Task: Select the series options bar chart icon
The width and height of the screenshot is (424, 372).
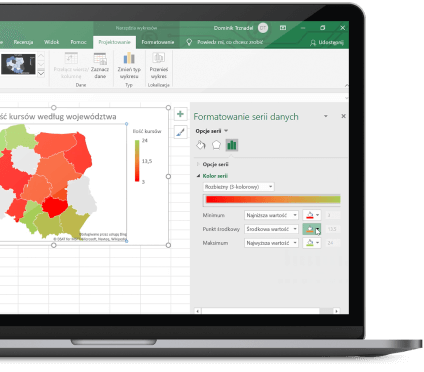Action: coord(232,145)
